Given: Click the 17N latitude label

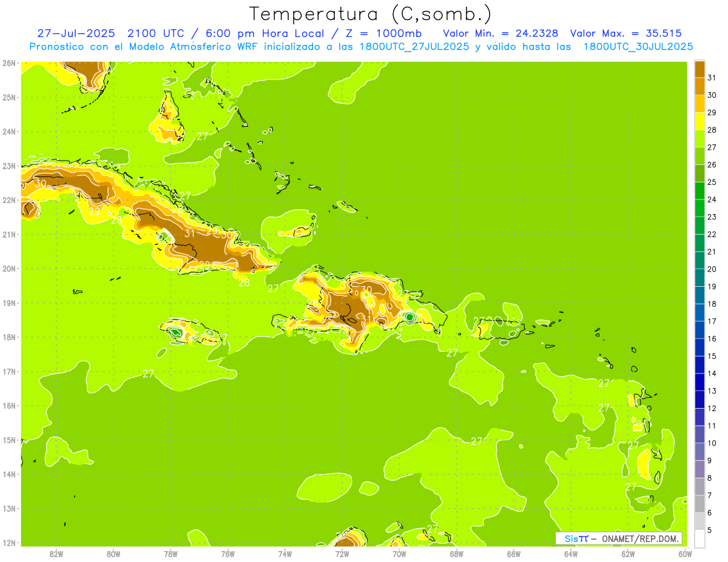Looking at the screenshot, I should pos(8,371).
